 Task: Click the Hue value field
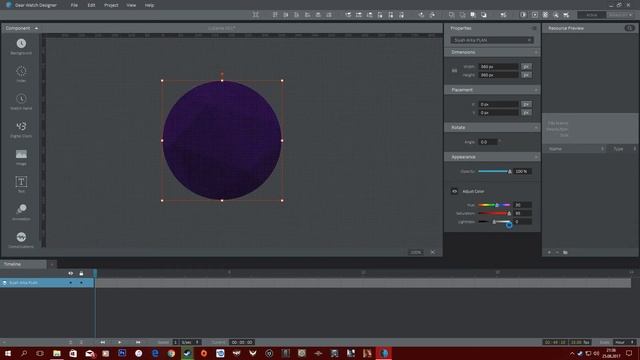pyautogui.click(x=522, y=205)
